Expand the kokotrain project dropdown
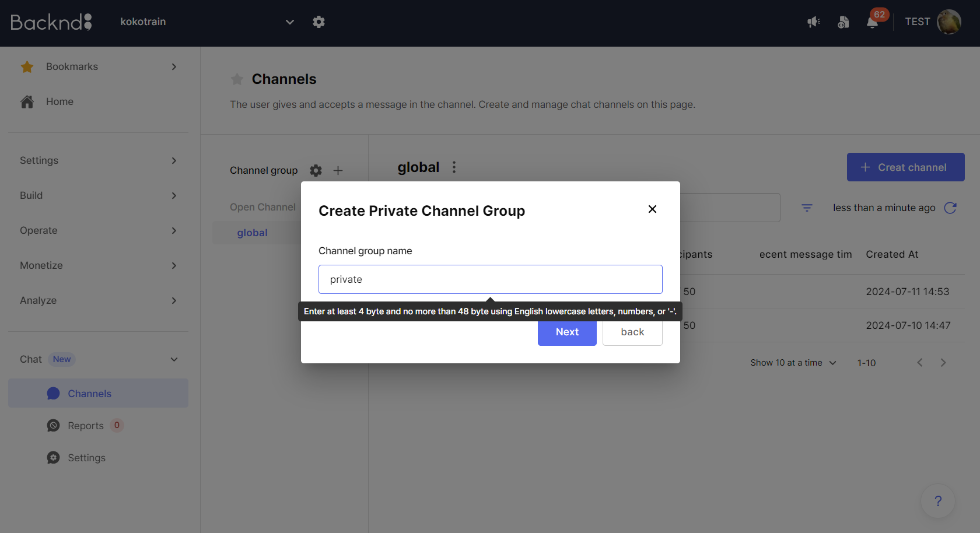The width and height of the screenshot is (980, 533). 289,22
